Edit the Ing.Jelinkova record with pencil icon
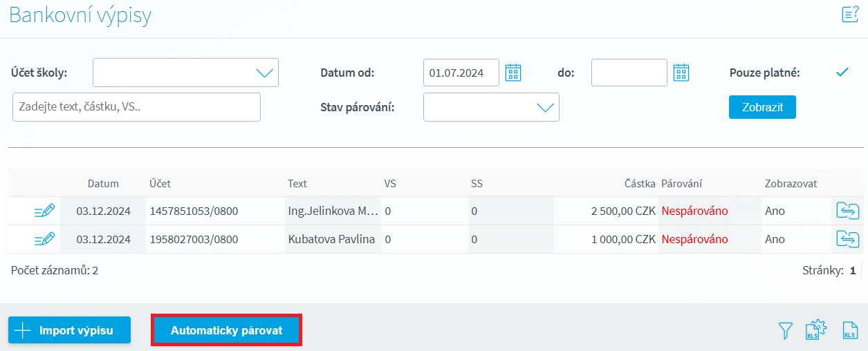 click(x=44, y=211)
